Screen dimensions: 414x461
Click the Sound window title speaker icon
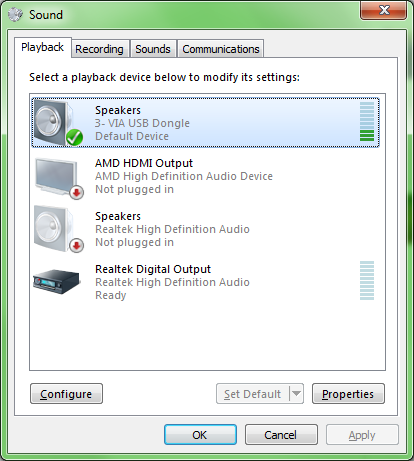(x=15, y=15)
